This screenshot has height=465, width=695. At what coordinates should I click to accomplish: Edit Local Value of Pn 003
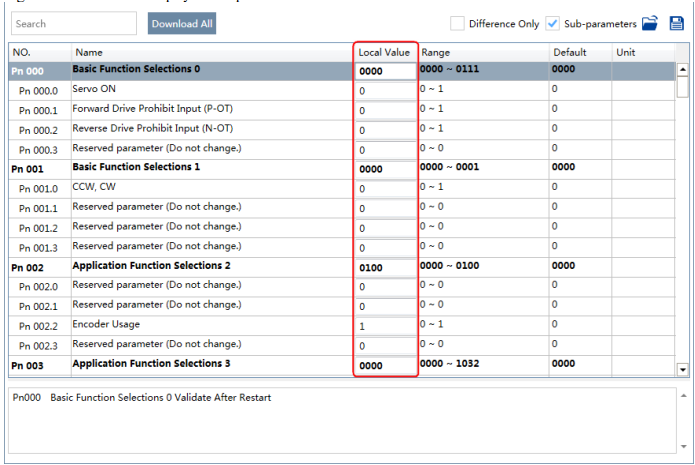click(385, 366)
